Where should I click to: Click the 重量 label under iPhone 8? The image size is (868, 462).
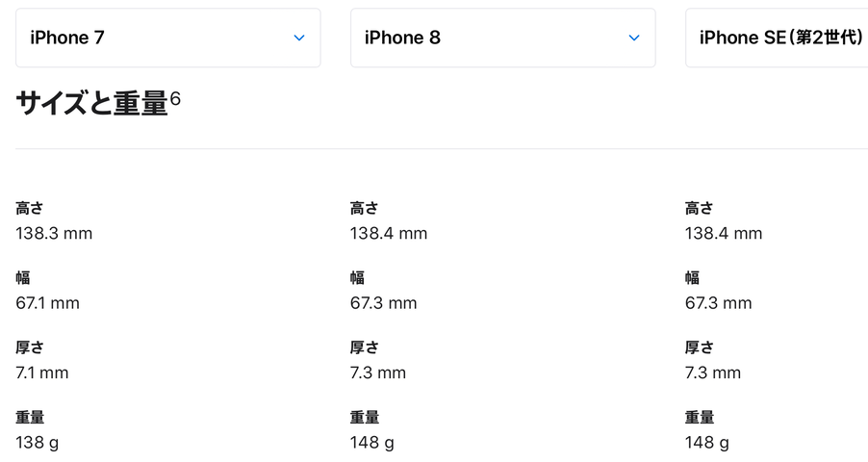[365, 417]
